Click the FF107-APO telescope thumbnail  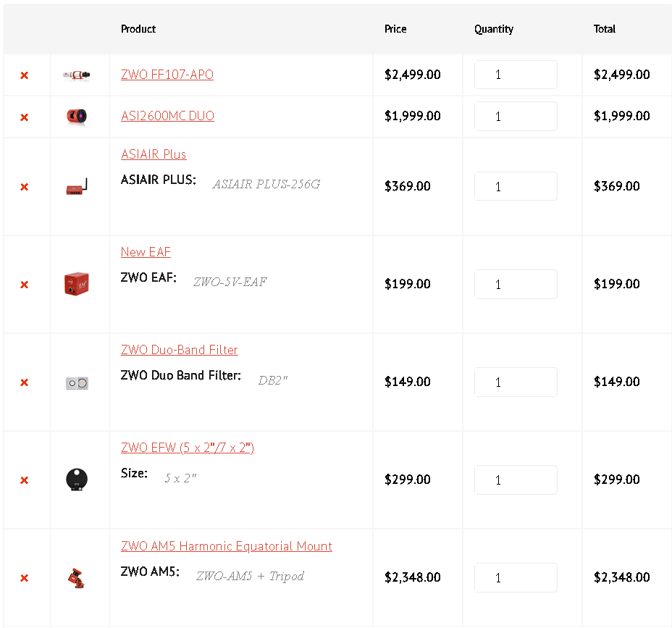coord(77,75)
